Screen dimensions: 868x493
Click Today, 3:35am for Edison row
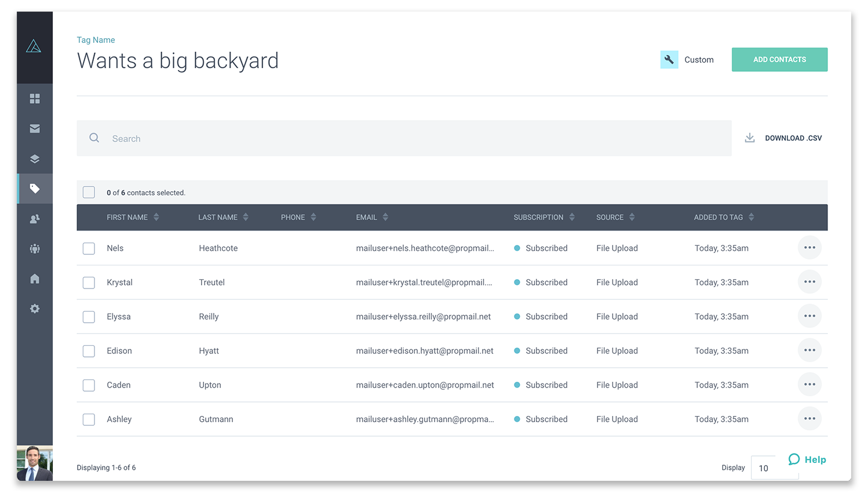click(x=721, y=350)
